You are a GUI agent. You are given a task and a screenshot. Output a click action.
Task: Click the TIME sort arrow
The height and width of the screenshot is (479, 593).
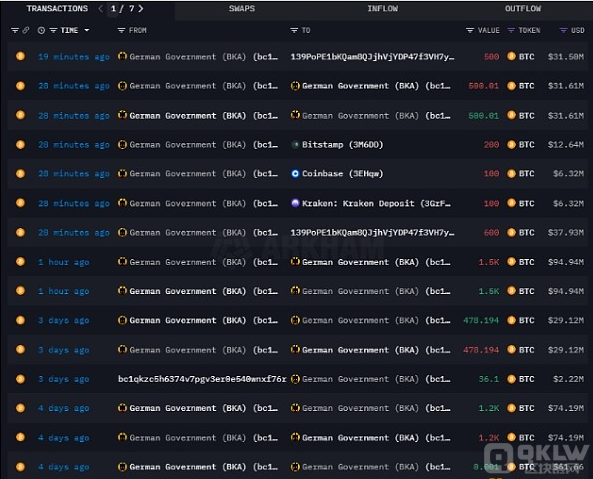pos(87,30)
